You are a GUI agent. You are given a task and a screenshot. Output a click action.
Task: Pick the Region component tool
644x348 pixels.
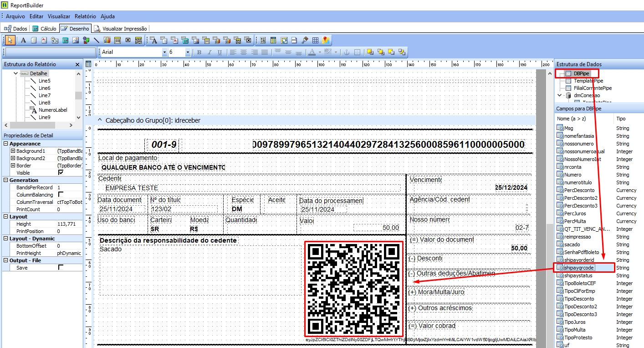tap(263, 40)
